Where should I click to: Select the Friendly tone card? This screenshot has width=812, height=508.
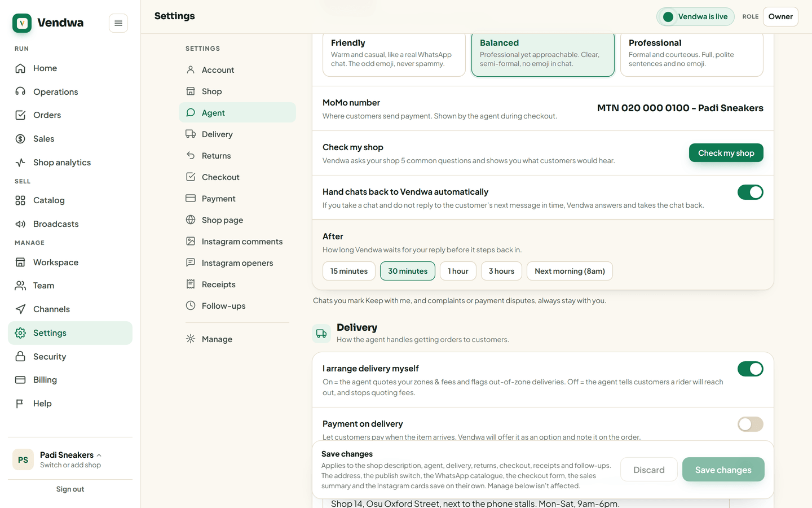394,54
